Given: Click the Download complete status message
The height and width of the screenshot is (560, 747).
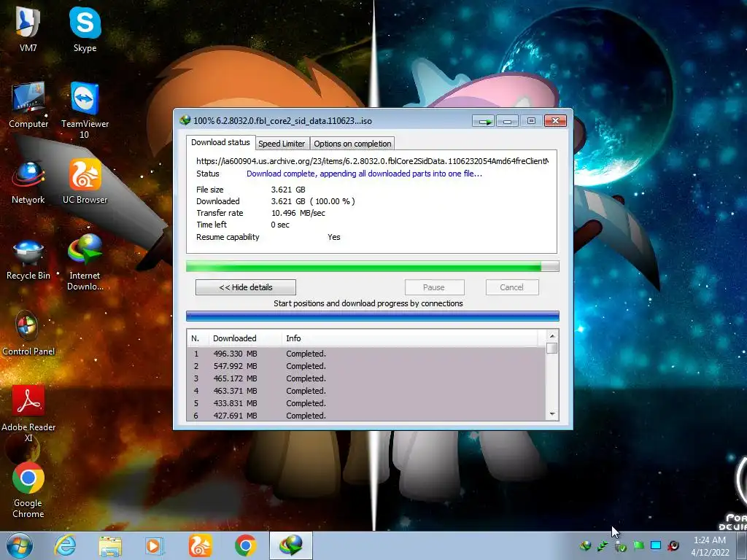Looking at the screenshot, I should 364,174.
